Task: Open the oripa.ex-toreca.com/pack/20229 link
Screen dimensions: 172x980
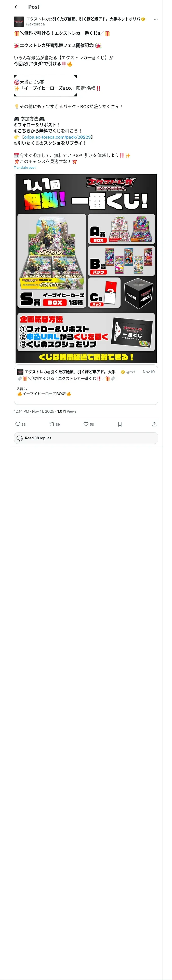Action: [57, 137]
